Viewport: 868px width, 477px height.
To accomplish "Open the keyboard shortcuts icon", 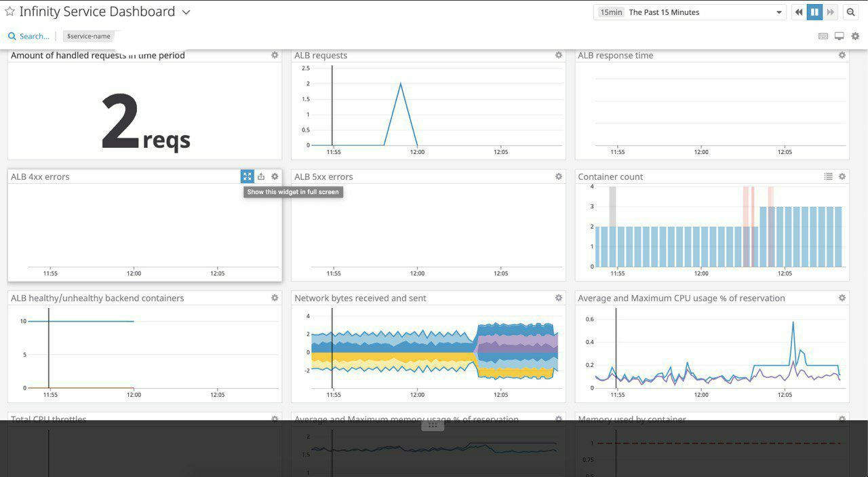I will tap(823, 36).
